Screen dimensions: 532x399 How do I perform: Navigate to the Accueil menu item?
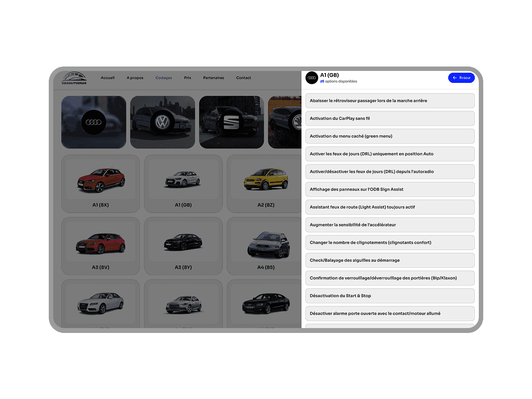click(x=108, y=78)
